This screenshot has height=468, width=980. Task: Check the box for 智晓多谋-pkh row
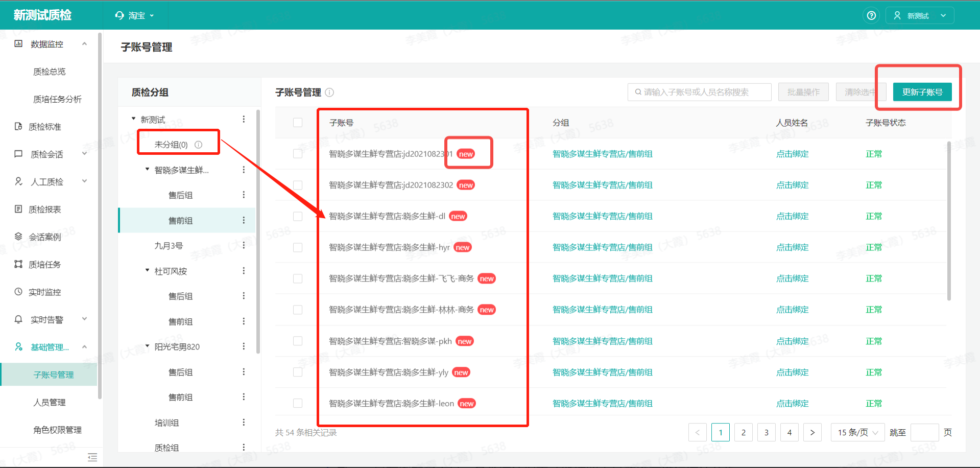coord(298,341)
